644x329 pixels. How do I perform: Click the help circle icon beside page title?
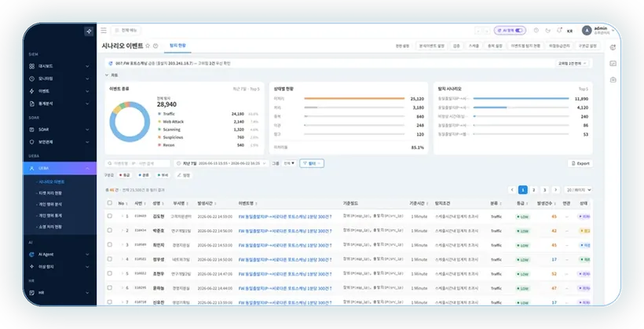click(x=156, y=46)
